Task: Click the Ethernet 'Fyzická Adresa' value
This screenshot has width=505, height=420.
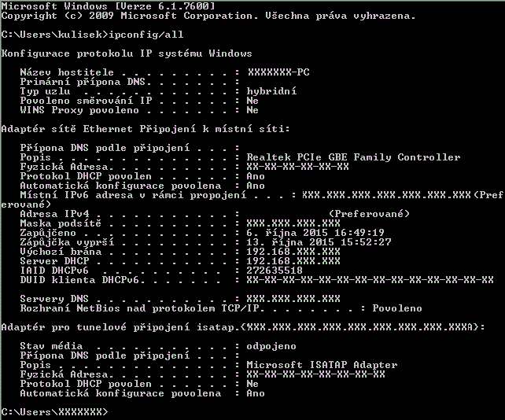Action: (x=297, y=167)
